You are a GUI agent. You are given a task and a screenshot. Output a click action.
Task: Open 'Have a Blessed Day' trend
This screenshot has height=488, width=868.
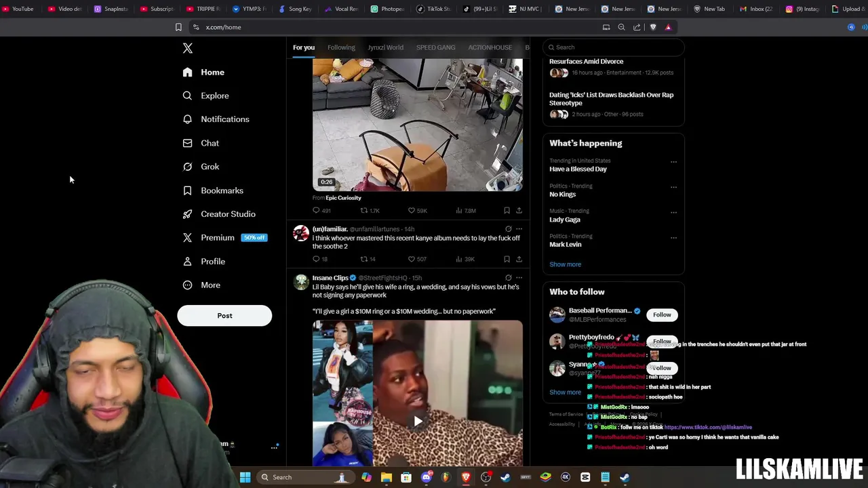tap(578, 169)
